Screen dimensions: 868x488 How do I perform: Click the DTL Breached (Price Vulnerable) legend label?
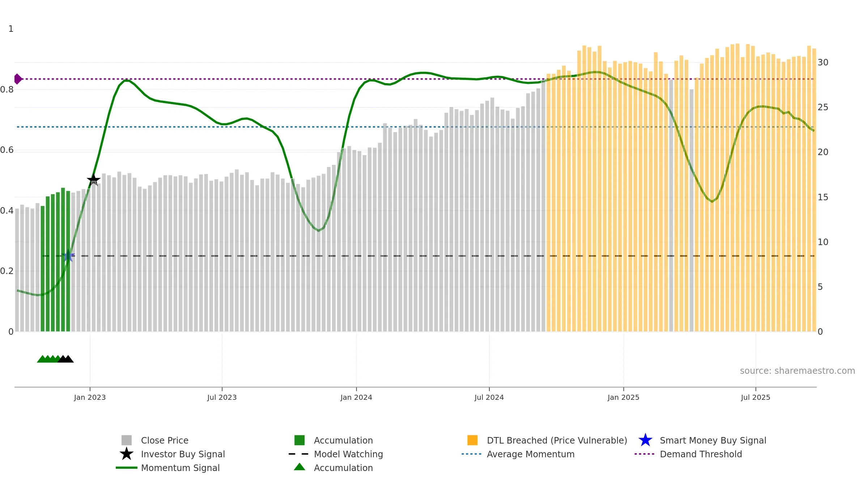557,440
